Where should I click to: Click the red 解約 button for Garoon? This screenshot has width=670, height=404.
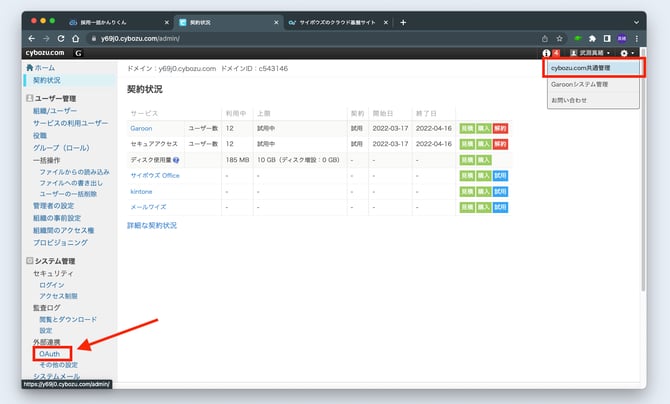(500, 129)
